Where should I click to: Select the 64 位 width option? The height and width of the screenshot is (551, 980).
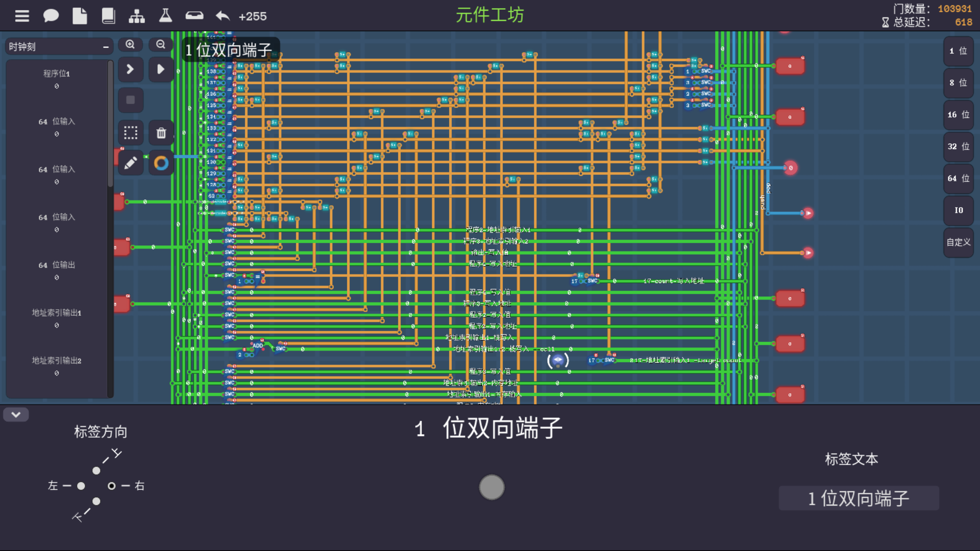click(x=958, y=179)
